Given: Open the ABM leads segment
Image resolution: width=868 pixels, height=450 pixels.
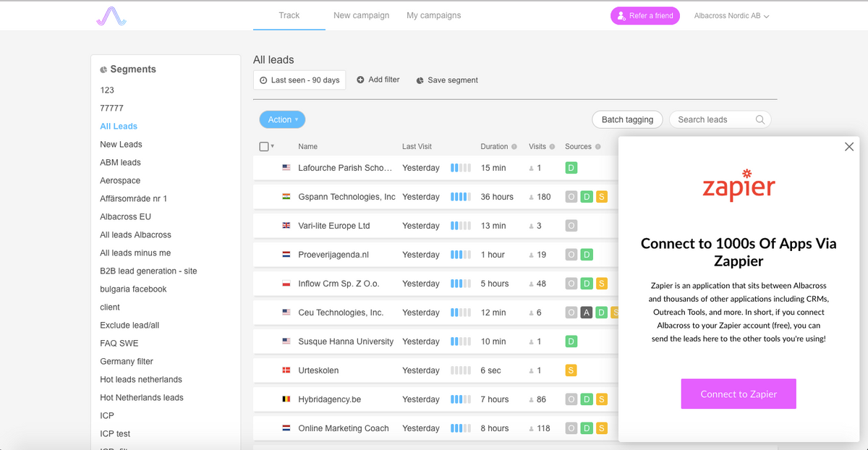Looking at the screenshot, I should [x=120, y=163].
